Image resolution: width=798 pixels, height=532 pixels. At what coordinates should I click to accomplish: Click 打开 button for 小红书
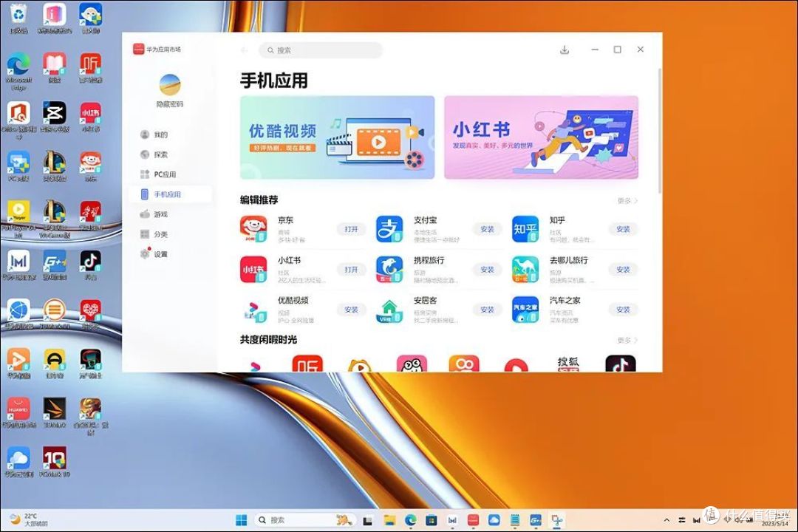(x=351, y=269)
